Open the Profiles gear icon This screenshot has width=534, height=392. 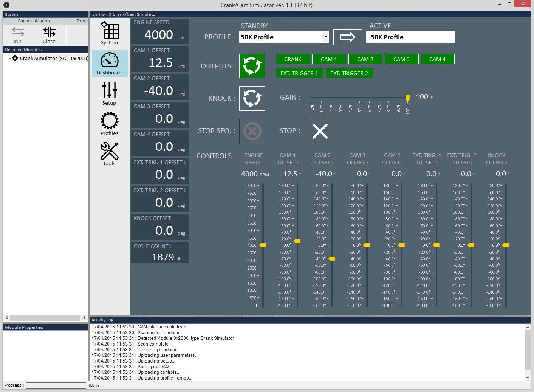(110, 124)
